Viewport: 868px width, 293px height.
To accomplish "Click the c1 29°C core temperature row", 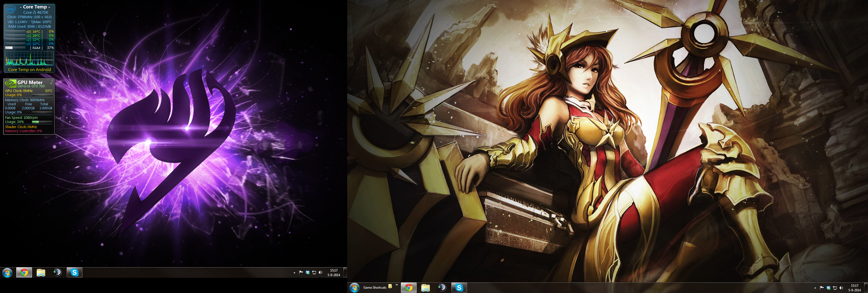I will [29, 36].
